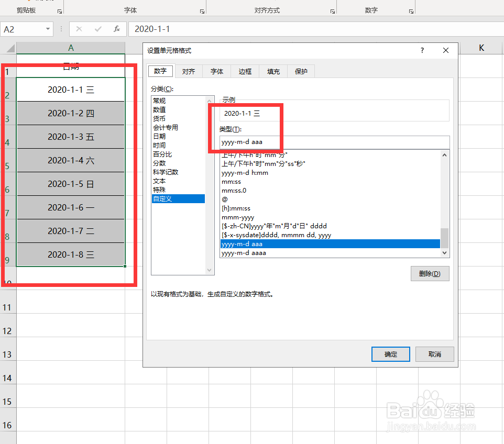Click the select-all corner triangle
The image size is (504, 444).
point(10,49)
